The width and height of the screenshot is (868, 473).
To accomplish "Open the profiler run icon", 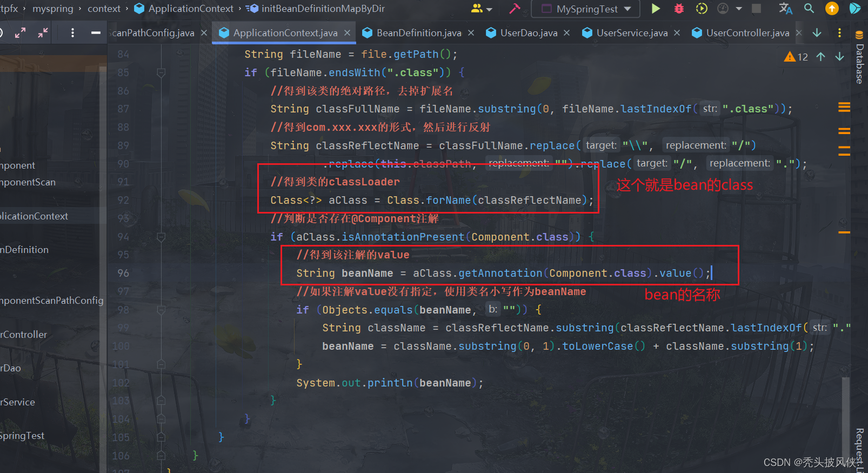I will click(x=723, y=9).
